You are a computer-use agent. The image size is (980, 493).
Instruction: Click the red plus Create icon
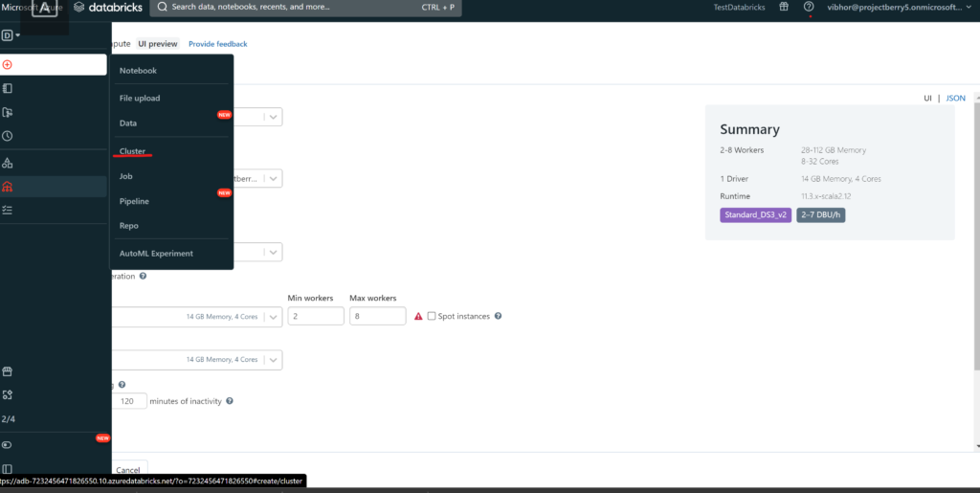(8, 65)
